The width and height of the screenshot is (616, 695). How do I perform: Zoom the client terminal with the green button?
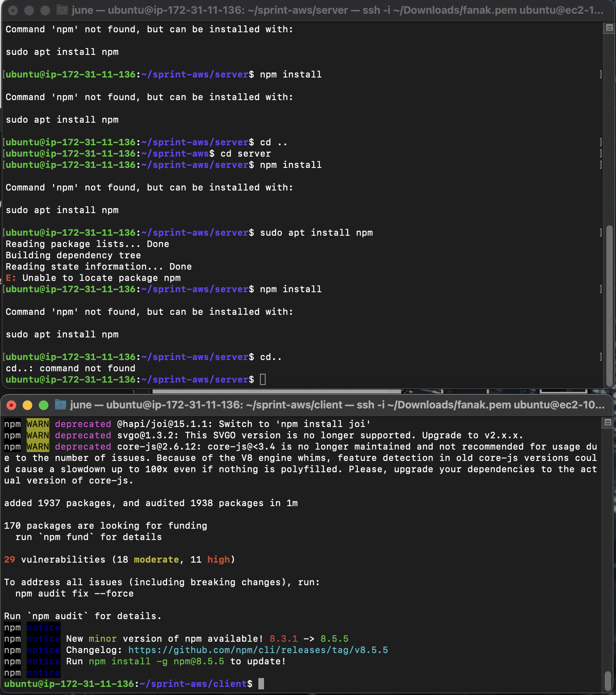click(44, 405)
